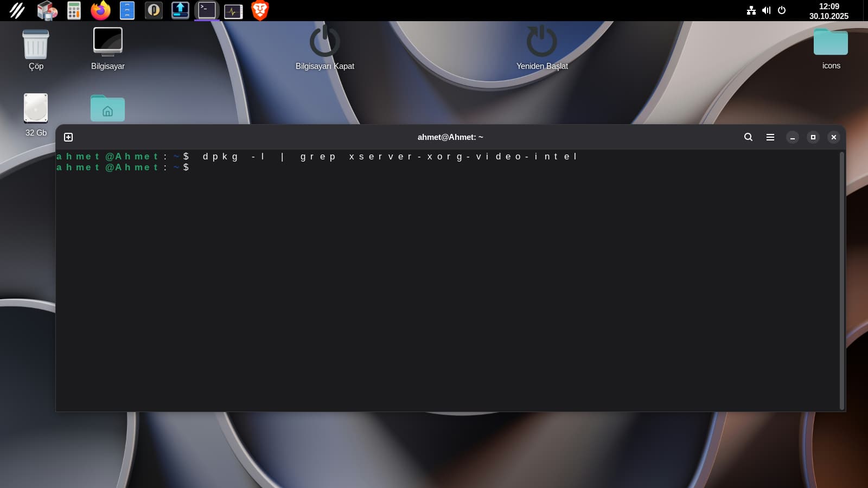Open a new terminal tab
The height and width of the screenshot is (488, 868).
tap(68, 137)
